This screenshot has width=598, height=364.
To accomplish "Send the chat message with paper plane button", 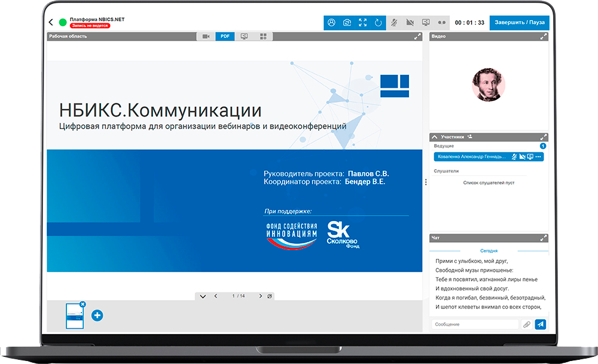I will 541,324.
